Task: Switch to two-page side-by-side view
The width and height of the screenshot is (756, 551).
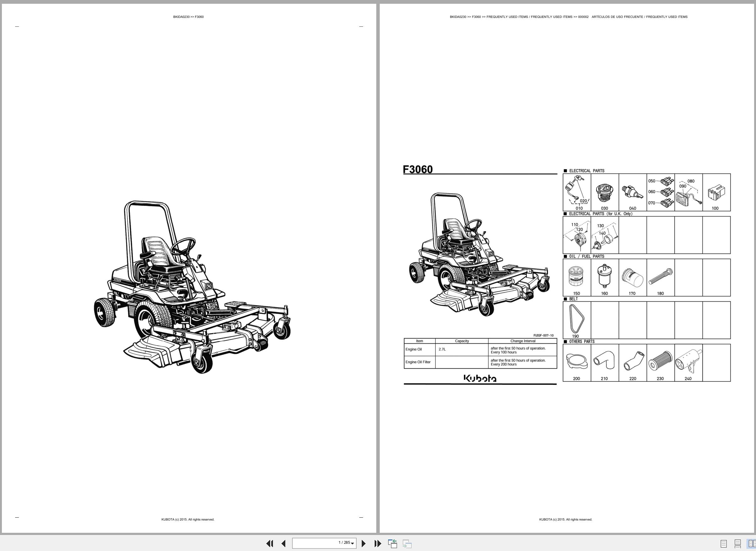Action: click(x=751, y=544)
